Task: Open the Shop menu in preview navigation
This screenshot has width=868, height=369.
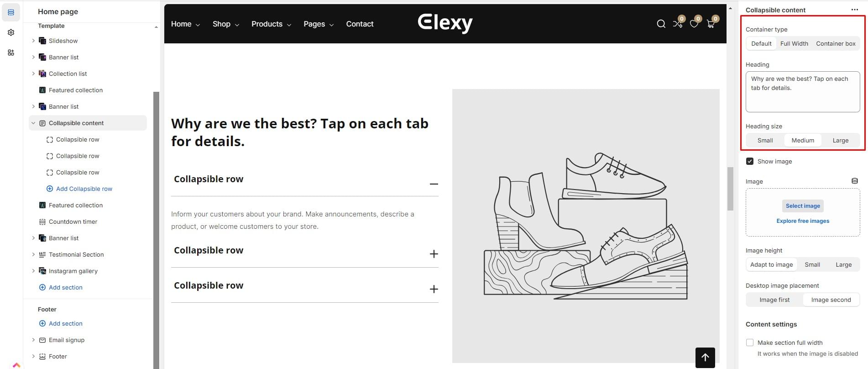Action: click(225, 24)
